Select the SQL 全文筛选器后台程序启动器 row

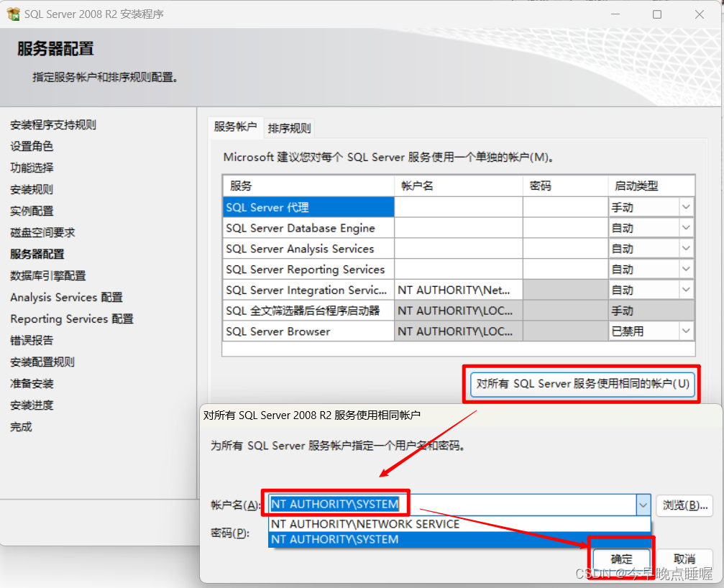308,311
